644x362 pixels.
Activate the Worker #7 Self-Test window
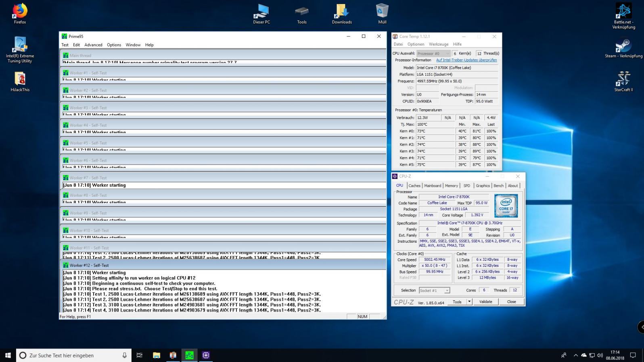click(223, 178)
